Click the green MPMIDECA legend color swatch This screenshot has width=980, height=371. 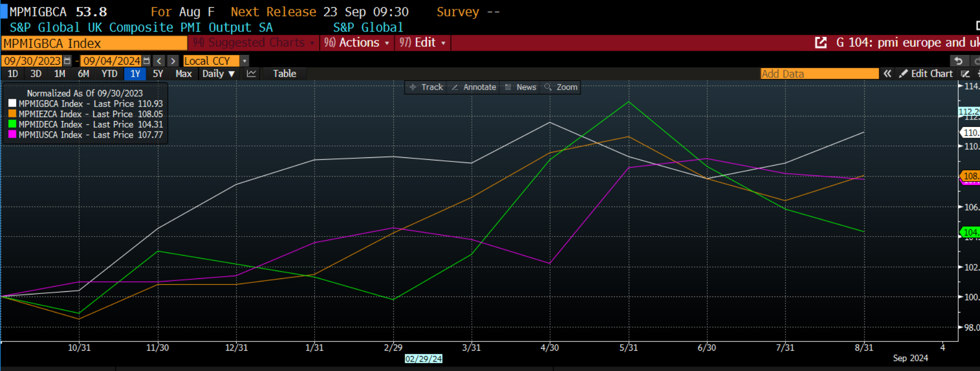tap(12, 124)
